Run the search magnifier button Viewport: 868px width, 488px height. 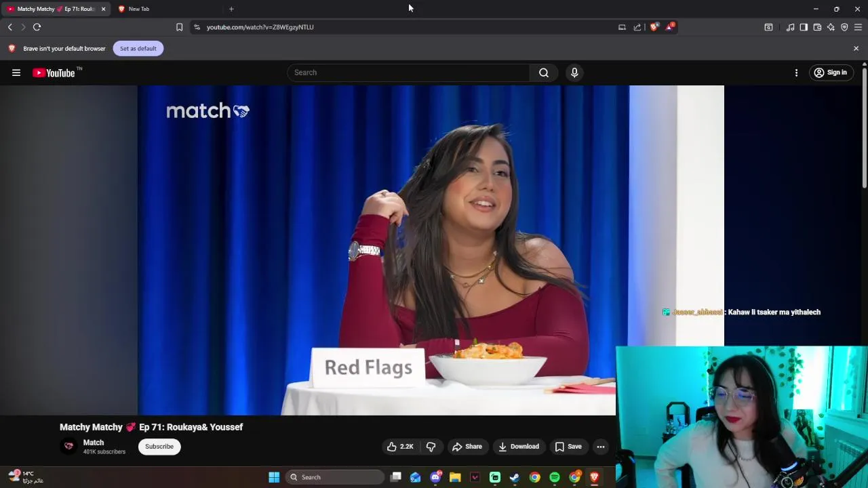[544, 73]
